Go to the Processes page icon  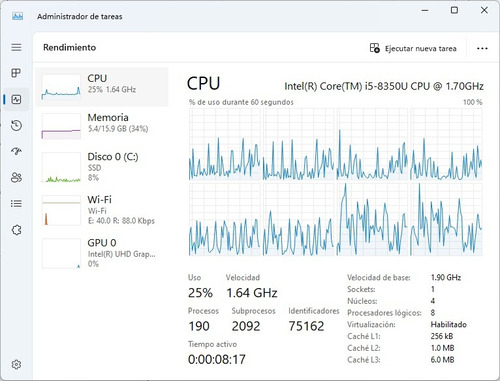pyautogui.click(x=16, y=73)
